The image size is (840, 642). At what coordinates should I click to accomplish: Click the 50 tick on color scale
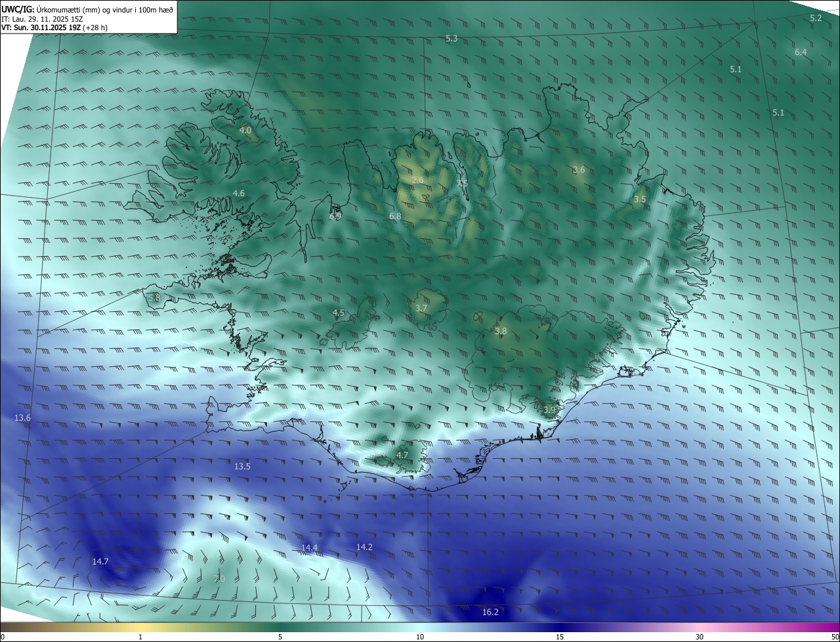point(835,637)
